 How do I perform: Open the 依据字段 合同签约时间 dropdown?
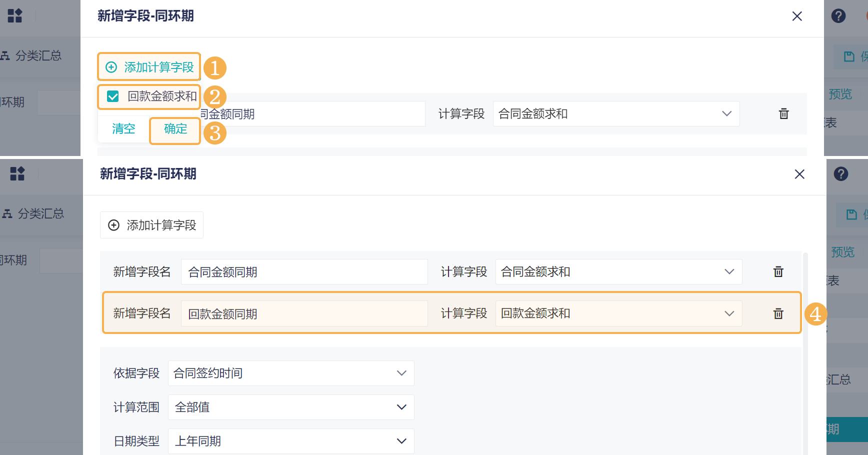291,373
